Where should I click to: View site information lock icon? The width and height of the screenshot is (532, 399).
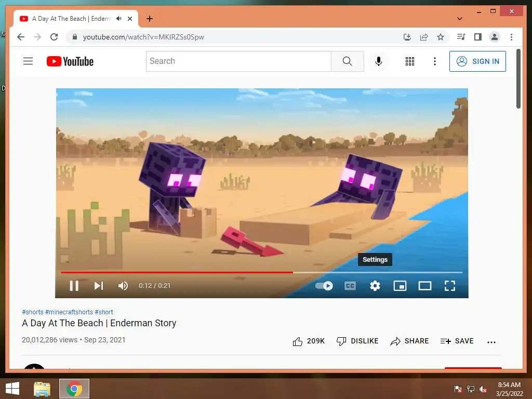[x=75, y=37]
